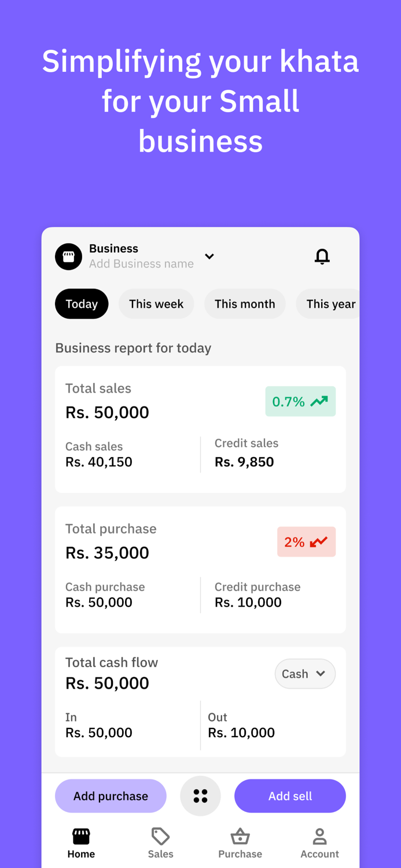Viewport: 401px width, 868px height.
Task: Select the Home shop icon in bottom navigation
Action: click(x=80, y=836)
